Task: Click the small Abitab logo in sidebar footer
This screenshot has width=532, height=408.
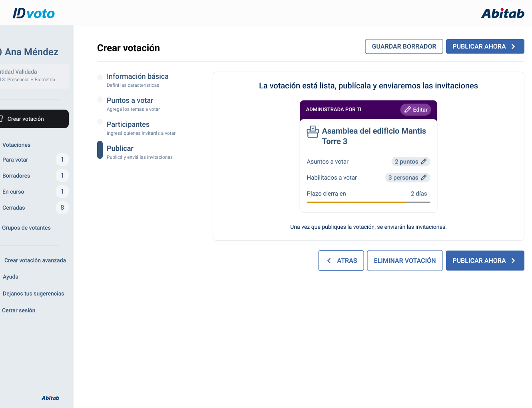Action: coord(50,398)
